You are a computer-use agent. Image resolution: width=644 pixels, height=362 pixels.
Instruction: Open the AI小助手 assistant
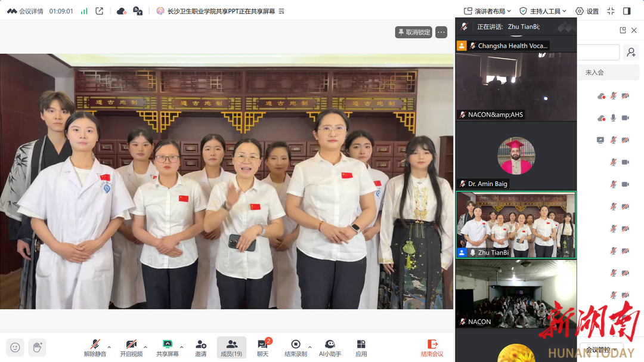[x=330, y=345]
